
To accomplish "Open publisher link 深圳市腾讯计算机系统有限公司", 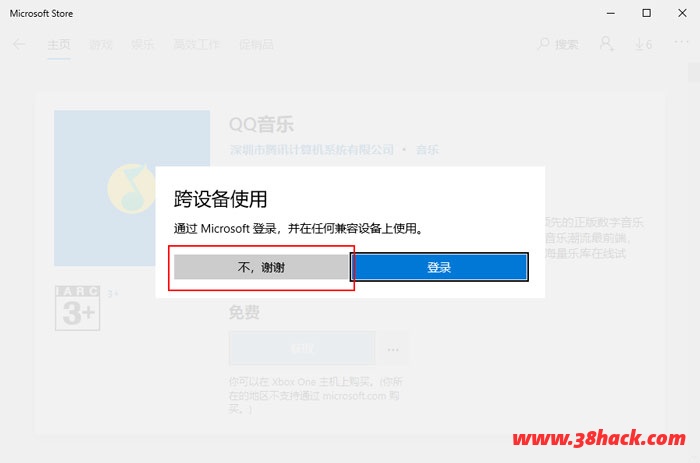I will tap(311, 150).
